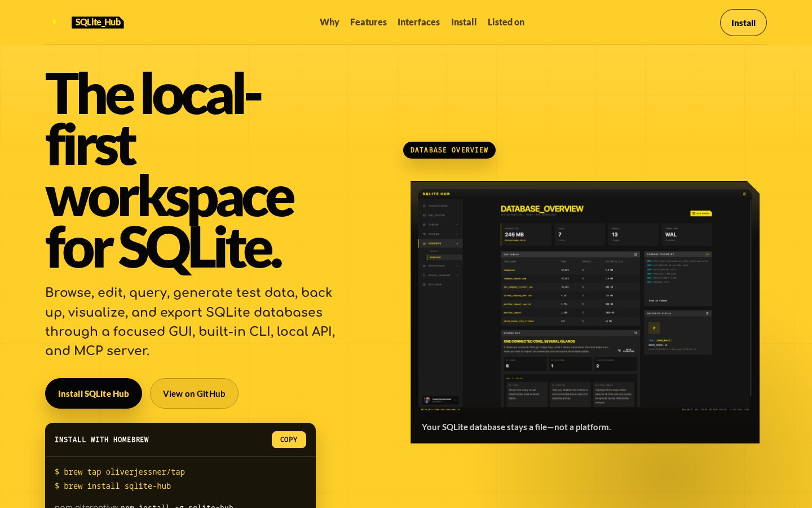Select Install in the center navigation

[464, 22]
